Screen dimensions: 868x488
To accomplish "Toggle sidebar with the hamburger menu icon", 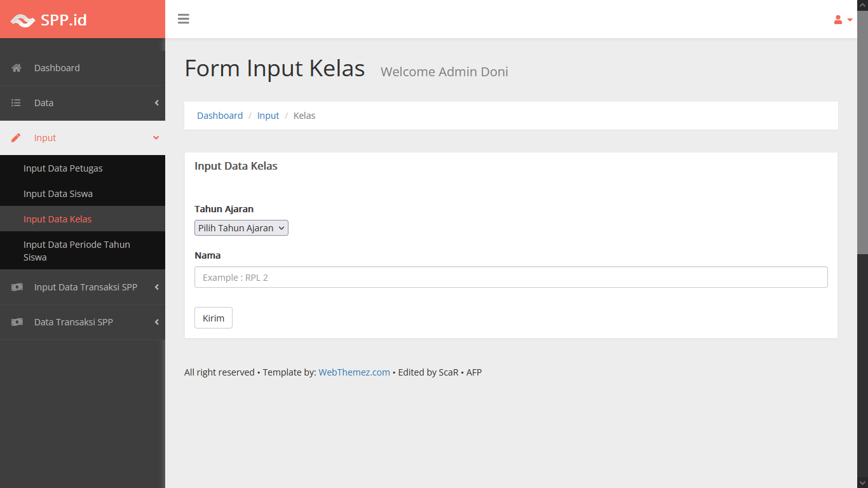I will (184, 19).
